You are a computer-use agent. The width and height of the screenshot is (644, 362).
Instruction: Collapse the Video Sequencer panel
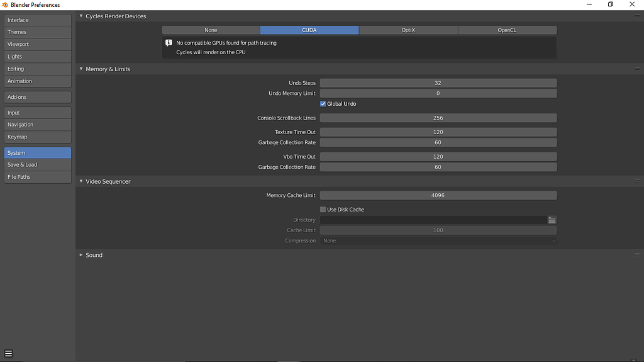pos(81,181)
